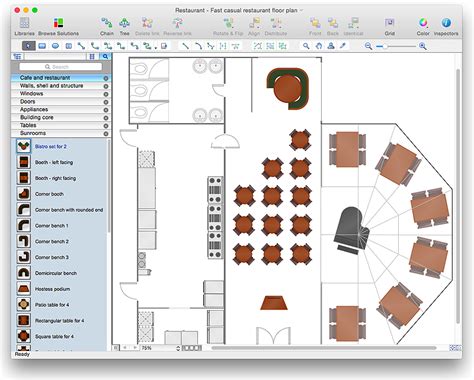Select the rectangle shape tool
The image size is (474, 380).
(x=42, y=46)
